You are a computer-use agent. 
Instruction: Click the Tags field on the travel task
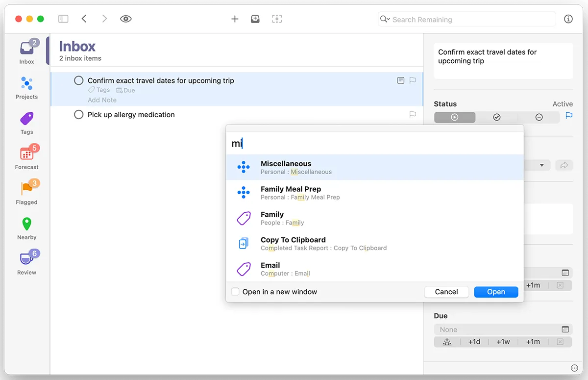pos(99,90)
